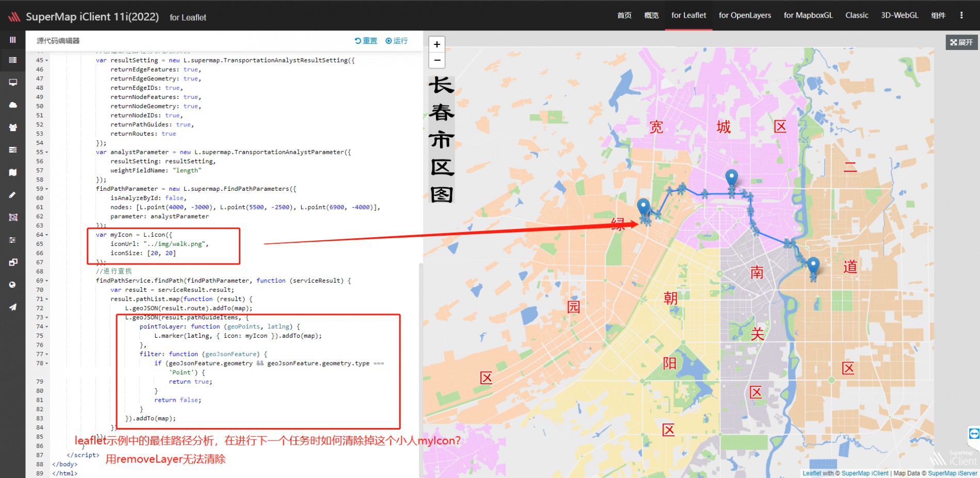Fold code at line 45
The height and width of the screenshot is (478, 980).
pyautogui.click(x=47, y=60)
